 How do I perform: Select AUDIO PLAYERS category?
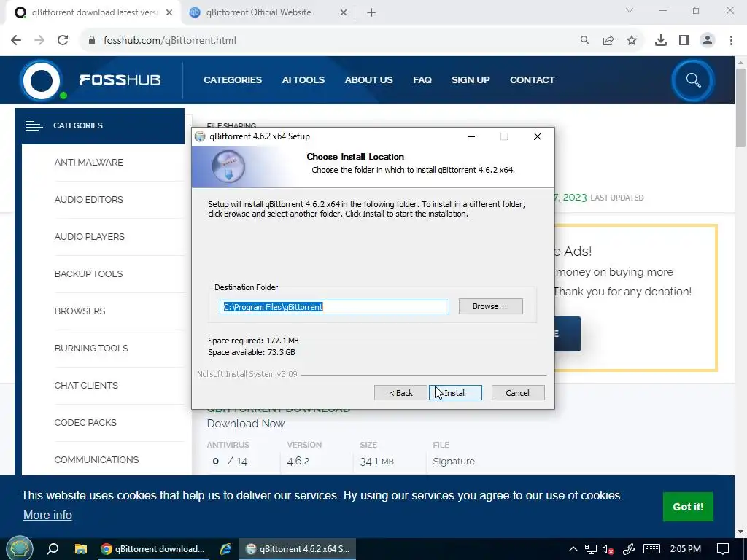tap(90, 237)
